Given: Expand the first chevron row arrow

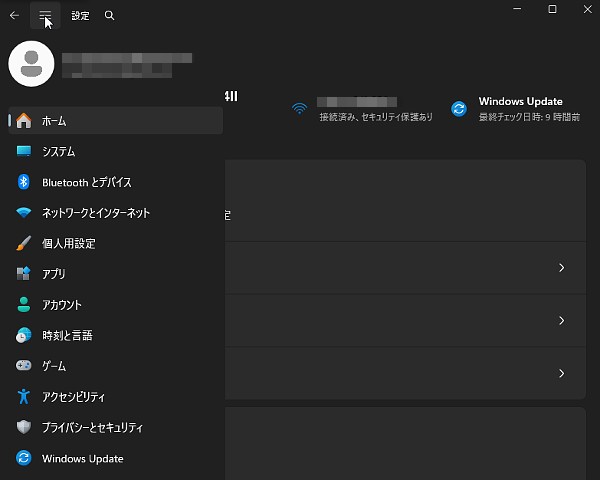Looking at the screenshot, I should (x=561, y=268).
